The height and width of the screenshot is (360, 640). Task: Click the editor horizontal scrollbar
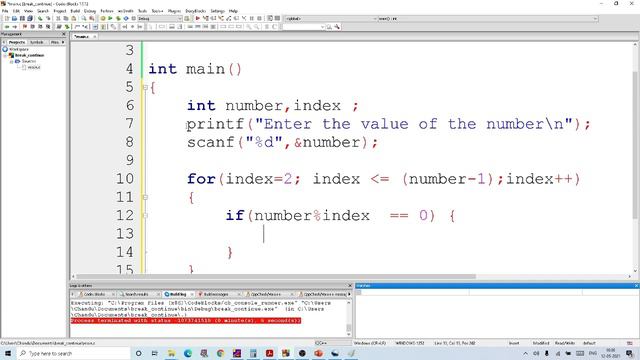click(276, 276)
